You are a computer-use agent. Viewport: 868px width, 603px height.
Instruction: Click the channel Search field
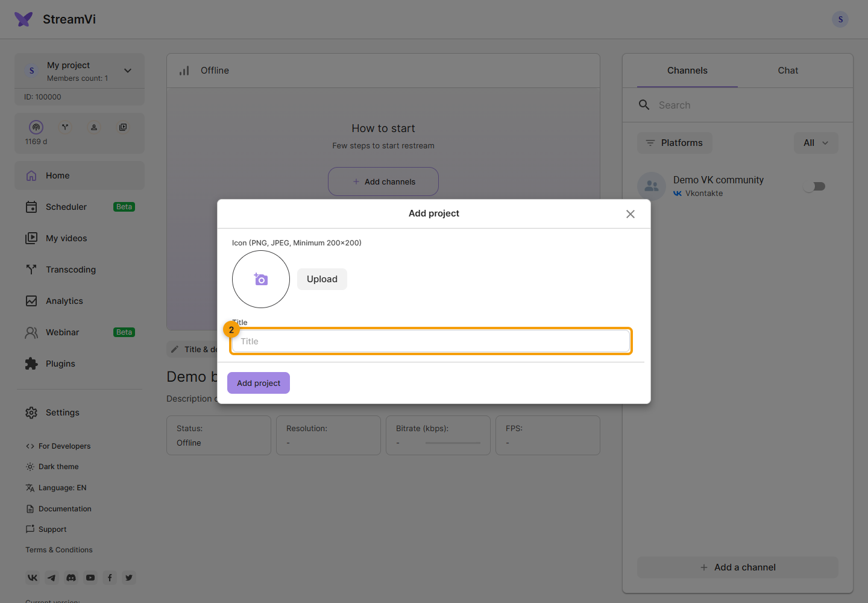point(738,105)
